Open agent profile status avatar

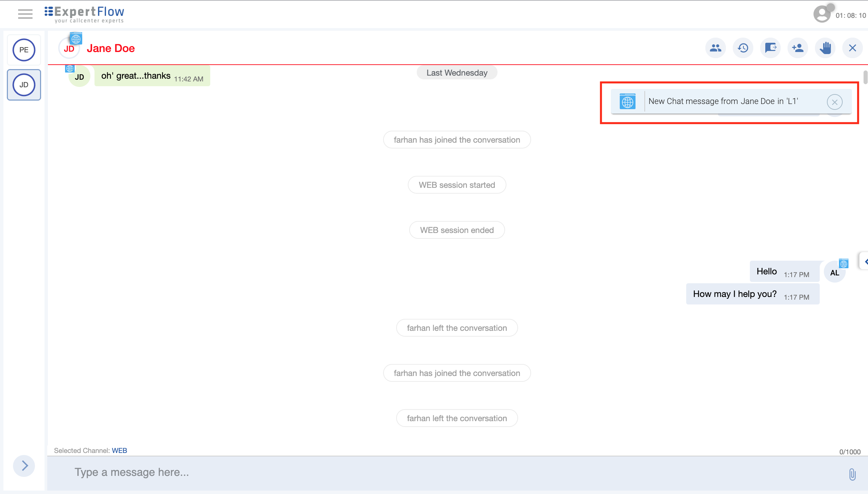[822, 14]
